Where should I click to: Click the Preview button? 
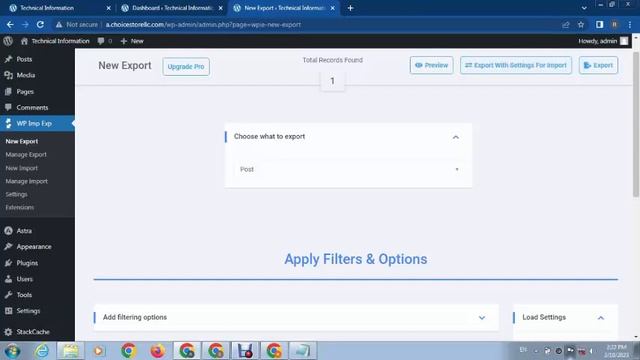[431, 65]
